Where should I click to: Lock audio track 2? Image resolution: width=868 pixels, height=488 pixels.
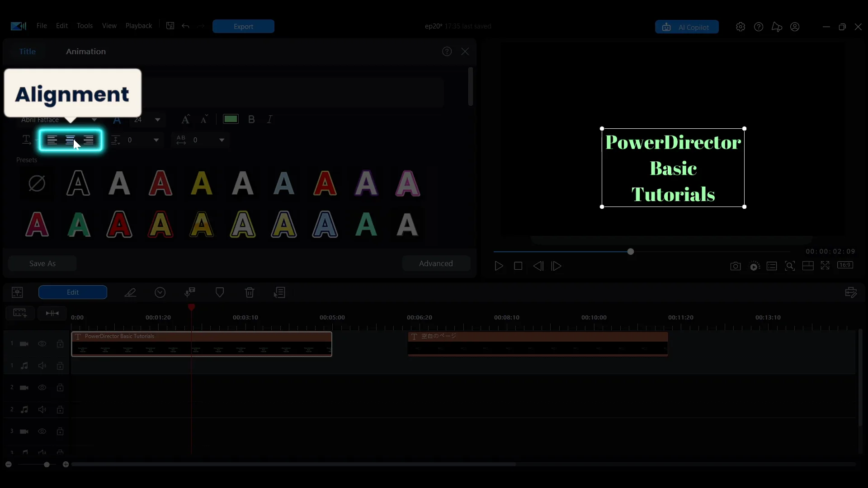[60, 409]
